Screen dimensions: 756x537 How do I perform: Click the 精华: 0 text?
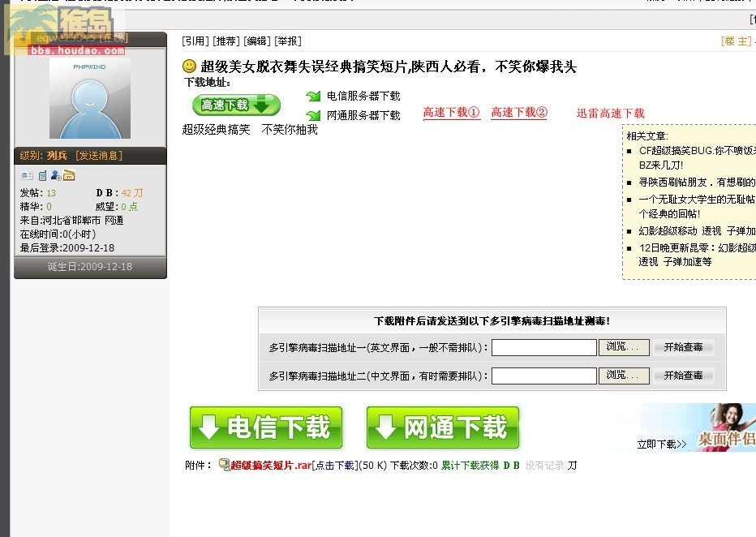(36, 207)
